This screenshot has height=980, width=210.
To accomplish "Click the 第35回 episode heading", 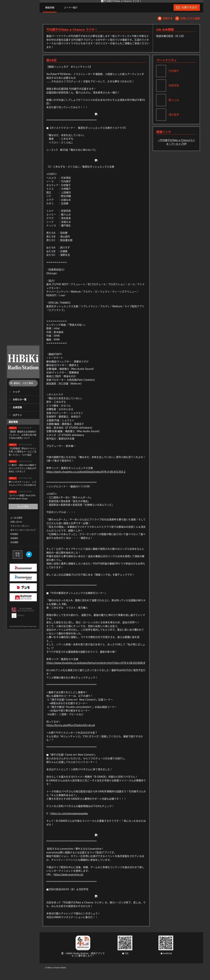I will pyautogui.click(x=51, y=60).
